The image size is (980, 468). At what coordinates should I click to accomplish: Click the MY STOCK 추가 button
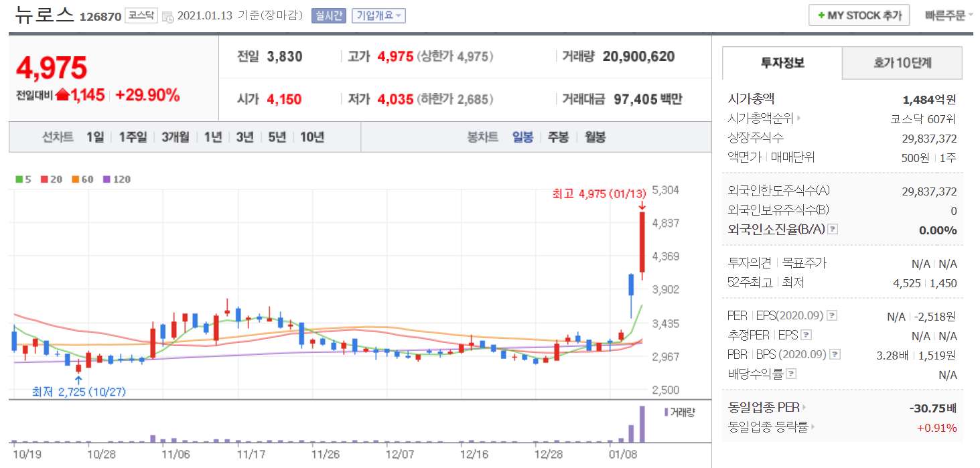click(x=859, y=15)
